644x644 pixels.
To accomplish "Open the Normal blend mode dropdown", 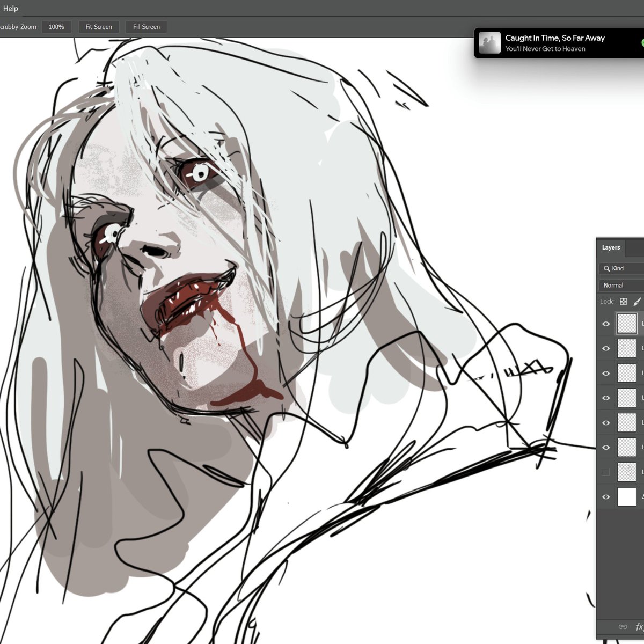I will click(x=623, y=285).
